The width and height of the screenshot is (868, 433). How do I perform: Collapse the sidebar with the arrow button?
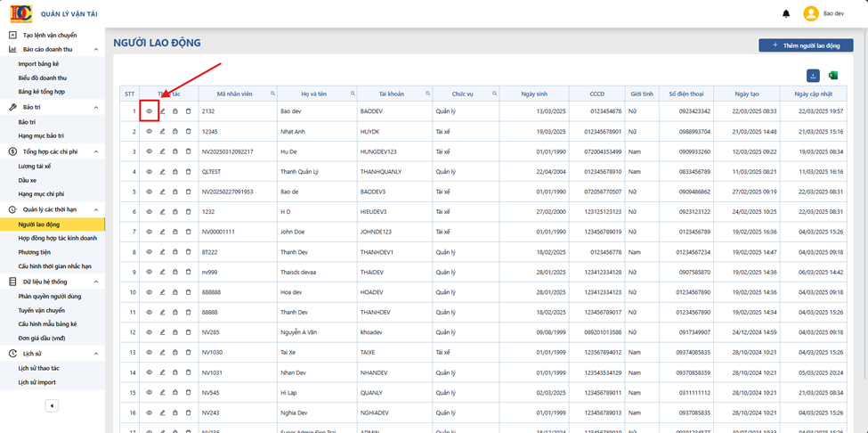[52, 406]
